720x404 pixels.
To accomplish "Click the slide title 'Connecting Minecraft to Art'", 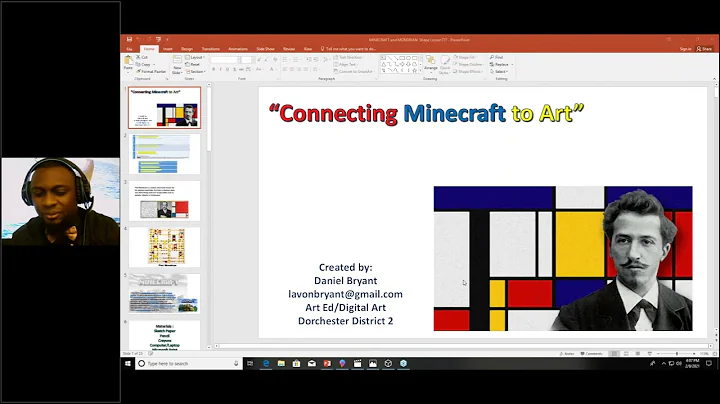I will pyautogui.click(x=426, y=113).
